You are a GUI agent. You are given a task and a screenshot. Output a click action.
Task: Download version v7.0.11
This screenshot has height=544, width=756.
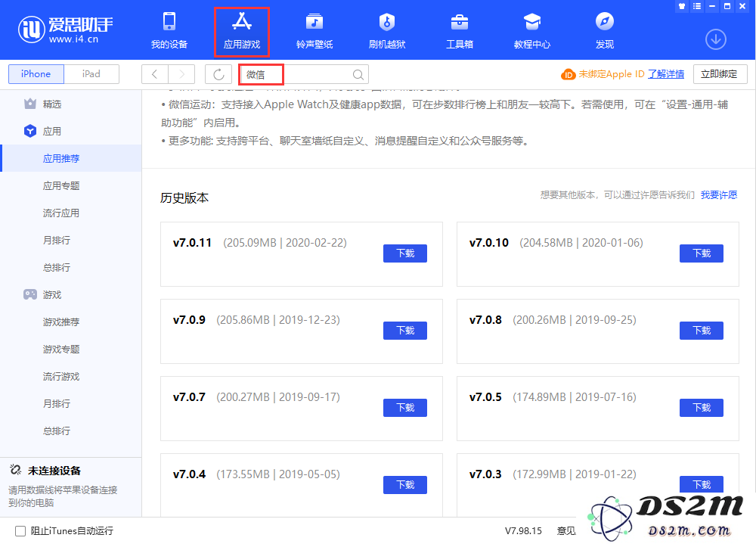[405, 253]
